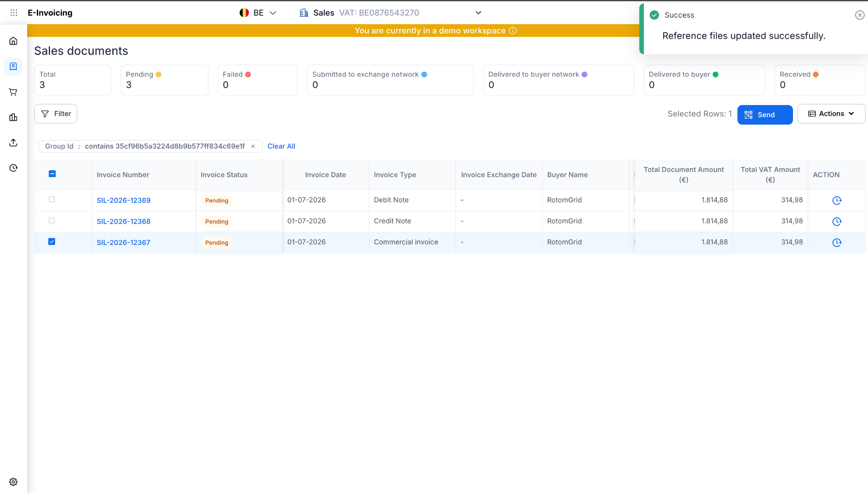The image size is (868, 493).
Task: Filter by the Total count card
Action: point(73,80)
